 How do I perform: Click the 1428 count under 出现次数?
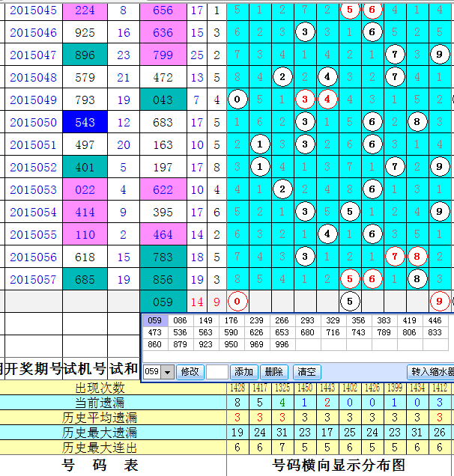pos(237,388)
